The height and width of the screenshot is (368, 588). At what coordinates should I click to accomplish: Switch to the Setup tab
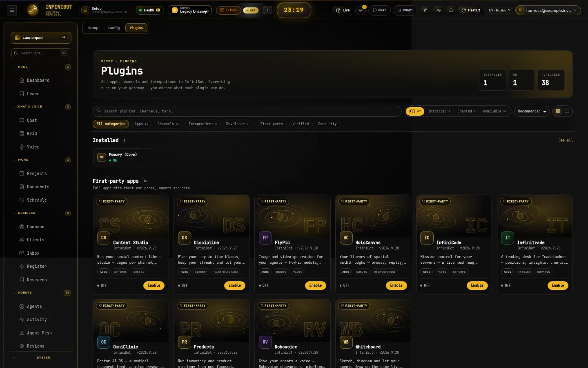[x=93, y=28]
